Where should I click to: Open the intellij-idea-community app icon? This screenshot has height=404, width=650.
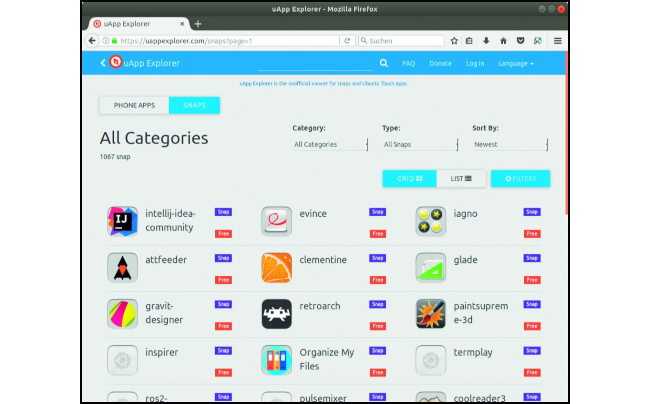point(122,221)
